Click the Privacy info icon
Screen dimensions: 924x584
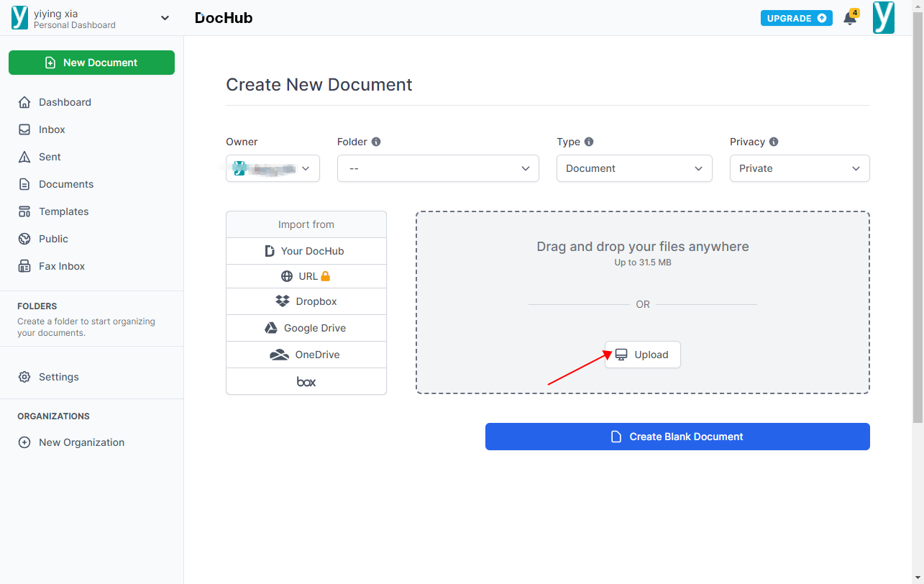coord(774,142)
